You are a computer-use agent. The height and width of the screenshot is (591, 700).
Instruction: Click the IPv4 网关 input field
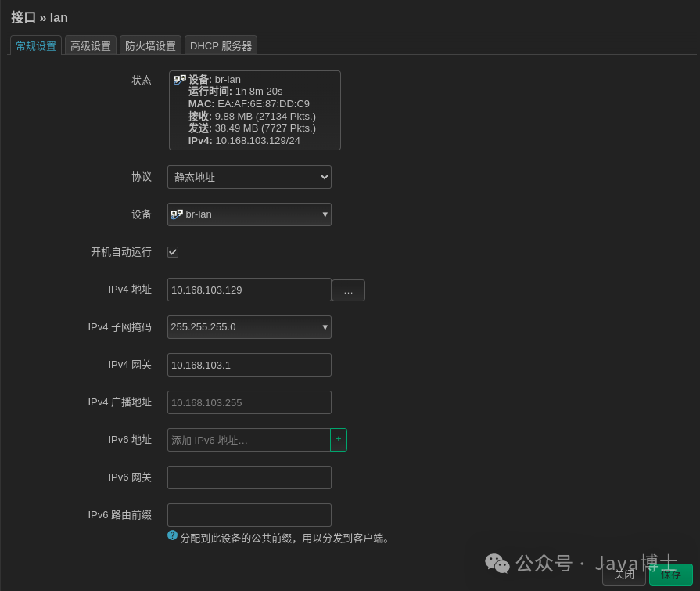click(249, 364)
